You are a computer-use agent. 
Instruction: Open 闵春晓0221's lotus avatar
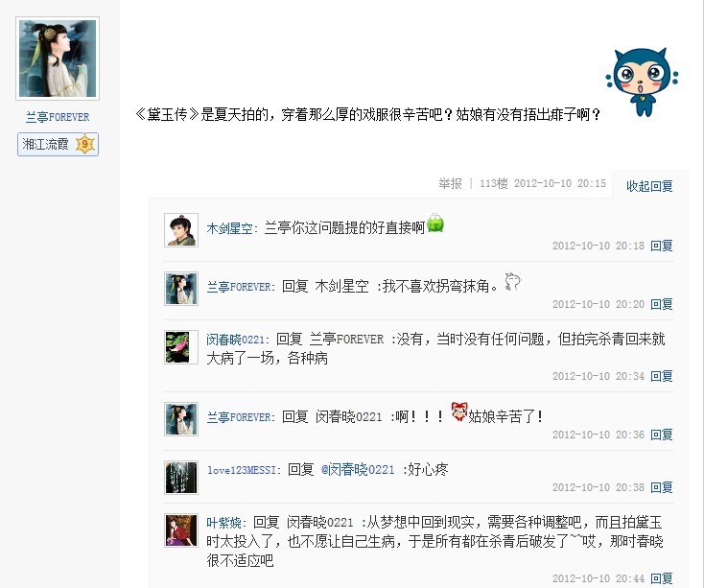tap(181, 347)
